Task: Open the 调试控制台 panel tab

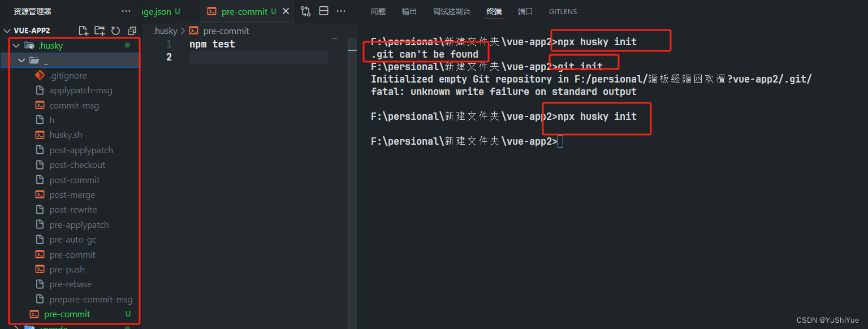Action: 451,11
